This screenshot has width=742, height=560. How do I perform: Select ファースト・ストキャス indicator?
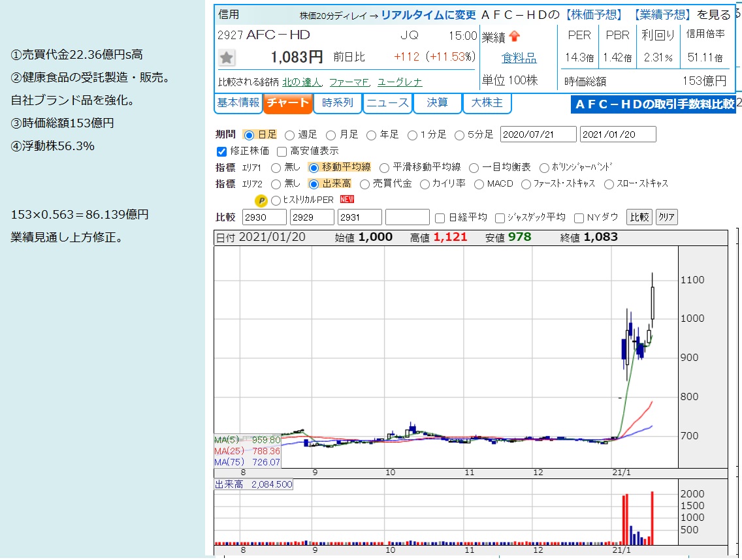(526, 185)
